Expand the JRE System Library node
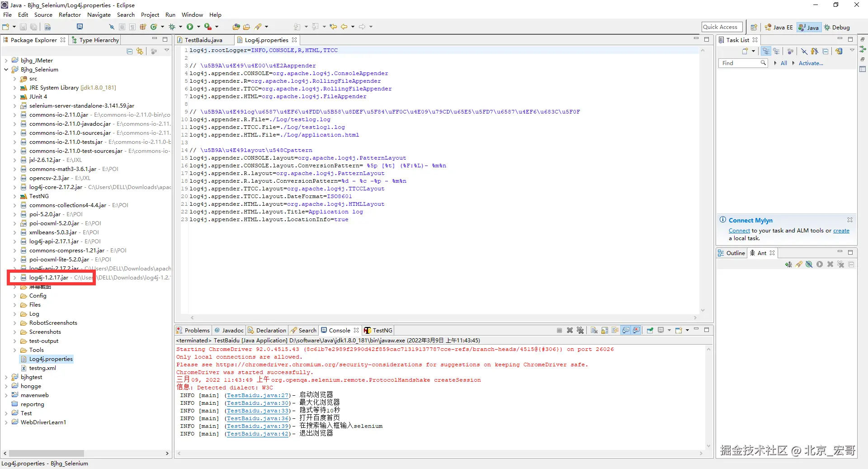Screen dimensions: 868x469 click(x=14, y=88)
